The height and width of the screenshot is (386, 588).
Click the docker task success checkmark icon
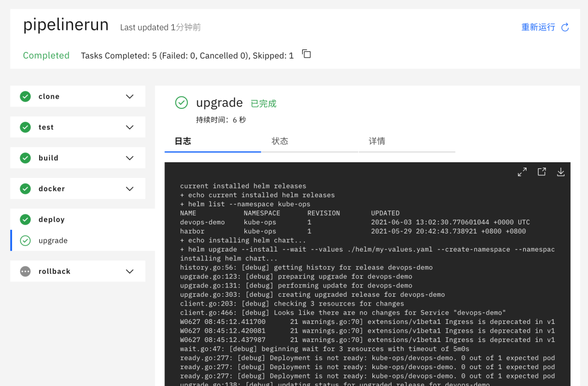tap(26, 189)
